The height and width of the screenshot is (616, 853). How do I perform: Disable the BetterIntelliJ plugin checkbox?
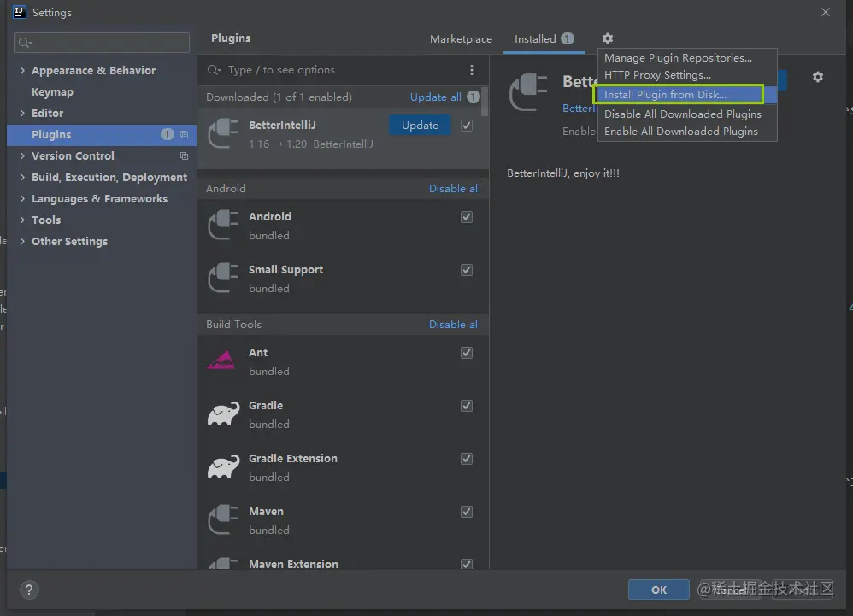click(x=467, y=126)
